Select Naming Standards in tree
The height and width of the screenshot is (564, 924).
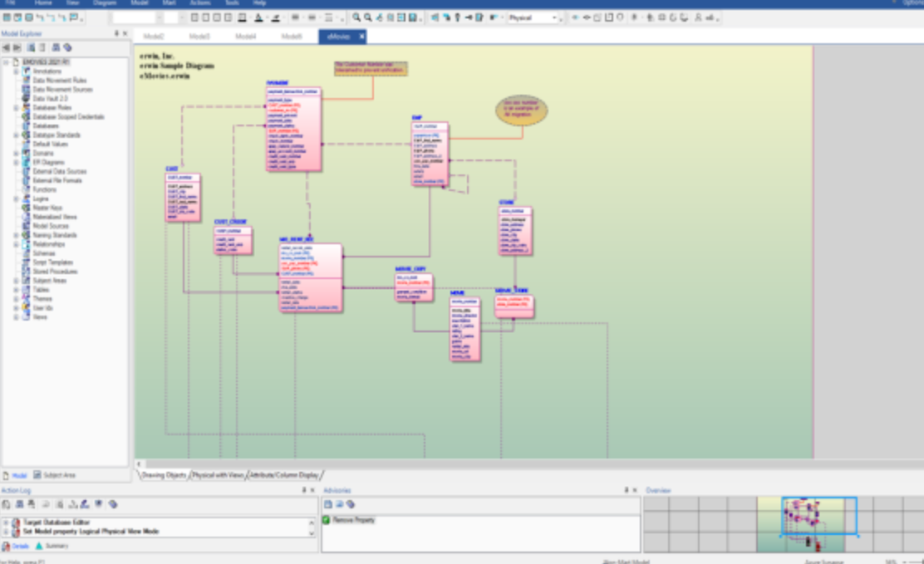pos(55,235)
